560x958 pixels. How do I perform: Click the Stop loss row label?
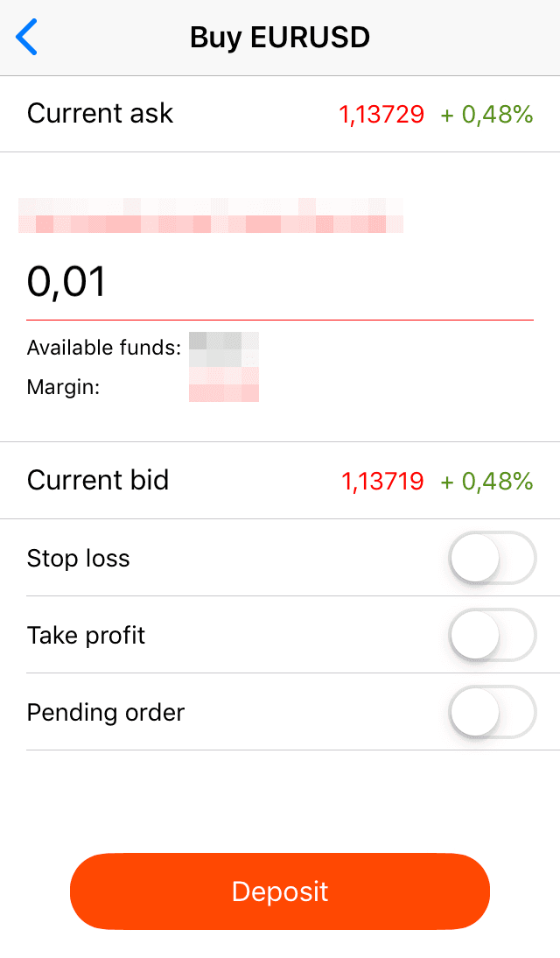pos(78,558)
